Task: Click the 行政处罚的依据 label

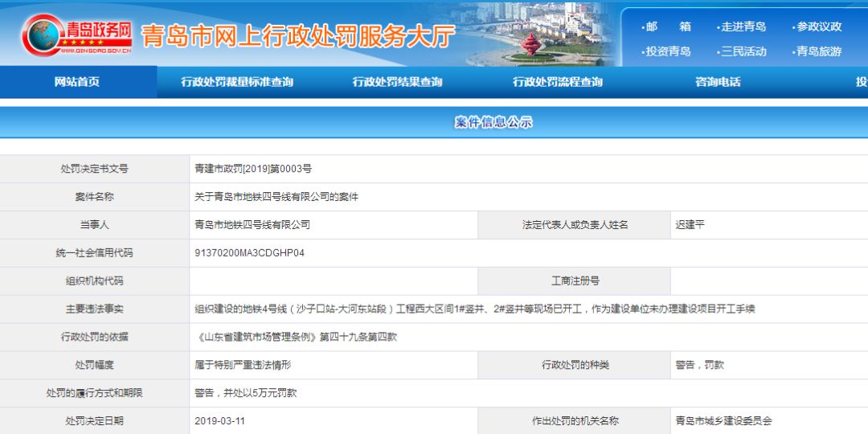Action: tap(95, 337)
